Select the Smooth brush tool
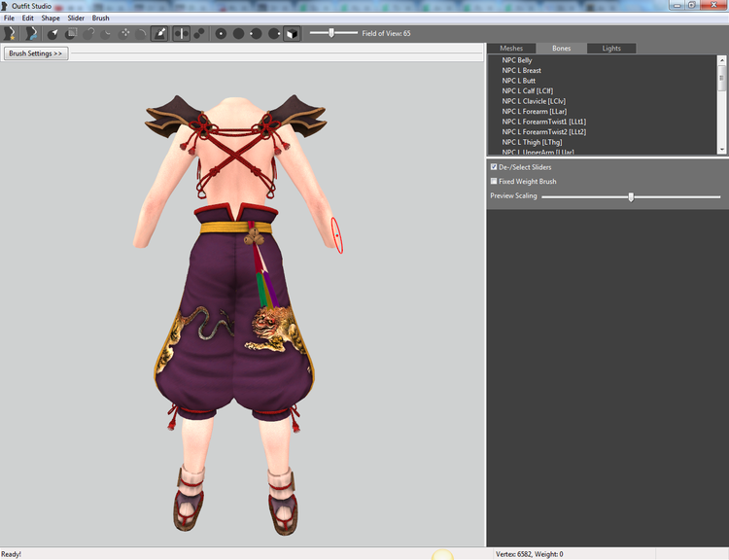729x560 pixels. 142,33
